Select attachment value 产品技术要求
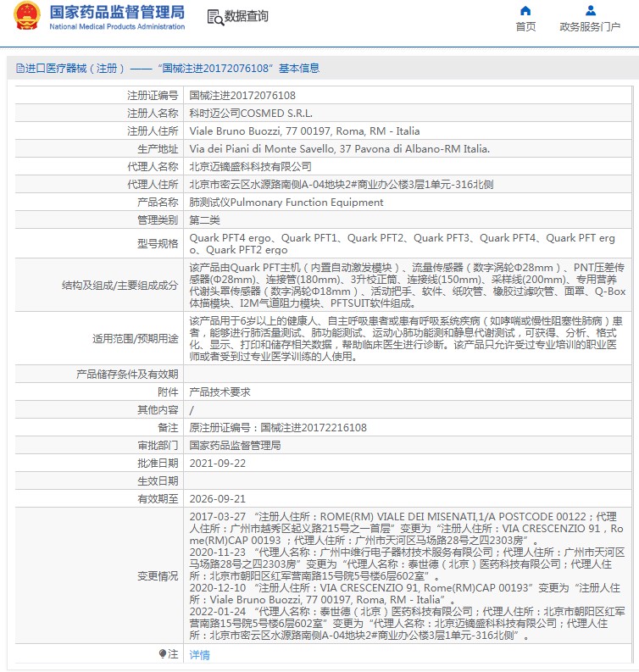This screenshot has width=639, height=672. pos(219,392)
